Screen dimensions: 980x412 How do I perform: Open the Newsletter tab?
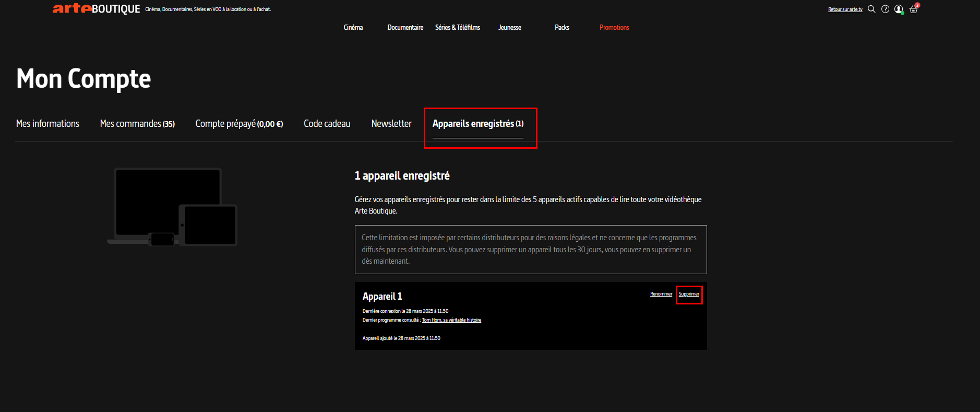point(391,124)
